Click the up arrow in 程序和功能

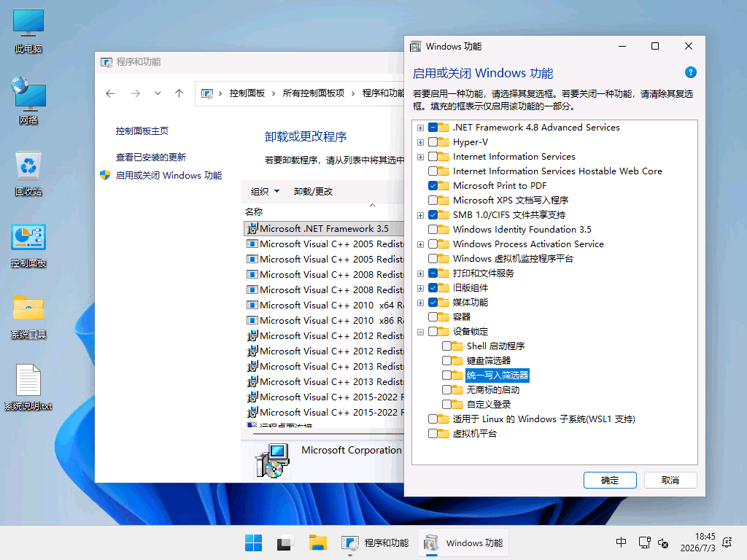tap(179, 93)
